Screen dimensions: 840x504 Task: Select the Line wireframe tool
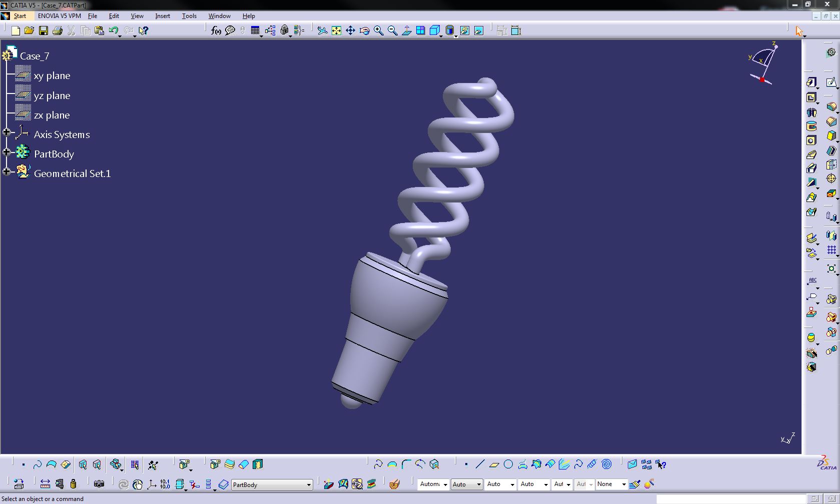[480, 464]
